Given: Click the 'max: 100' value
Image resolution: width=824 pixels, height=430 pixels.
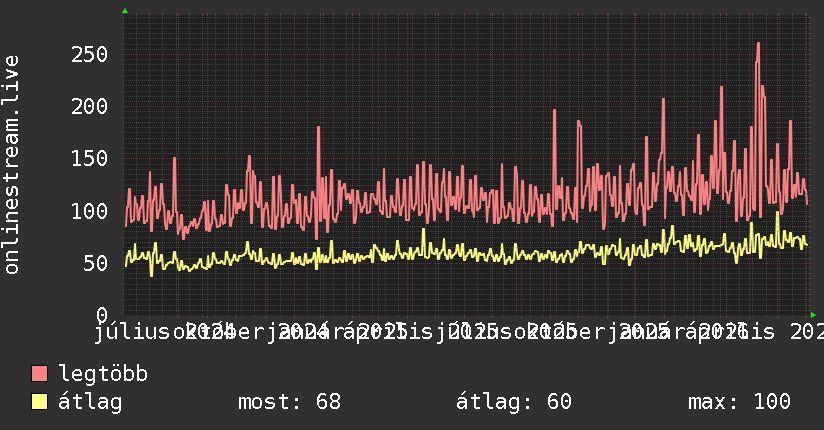Looking at the screenshot, I should (739, 402).
